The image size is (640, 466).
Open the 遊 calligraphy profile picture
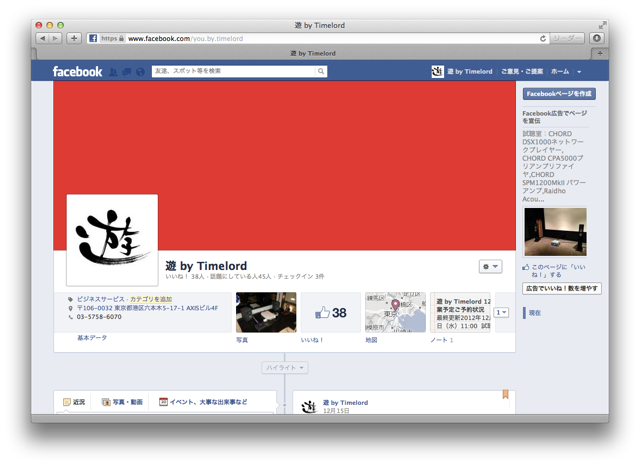[112, 240]
